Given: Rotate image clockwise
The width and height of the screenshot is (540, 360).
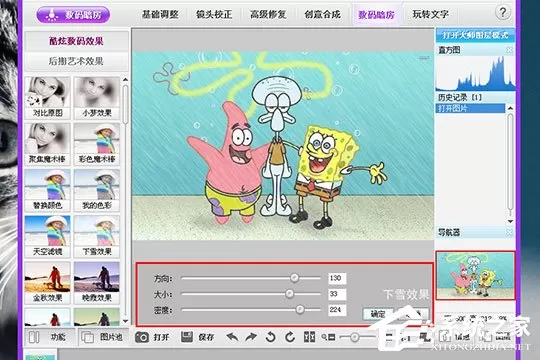Looking at the screenshot, I should 290,337.
